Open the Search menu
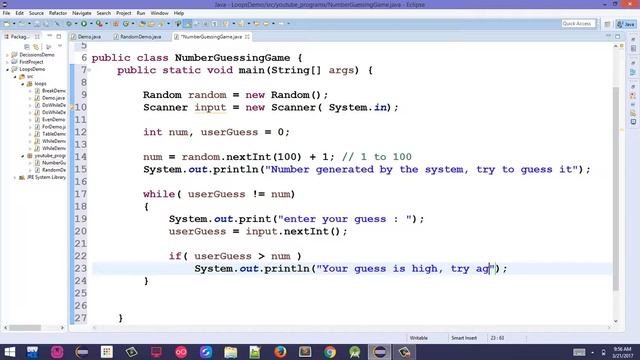 point(103,13)
